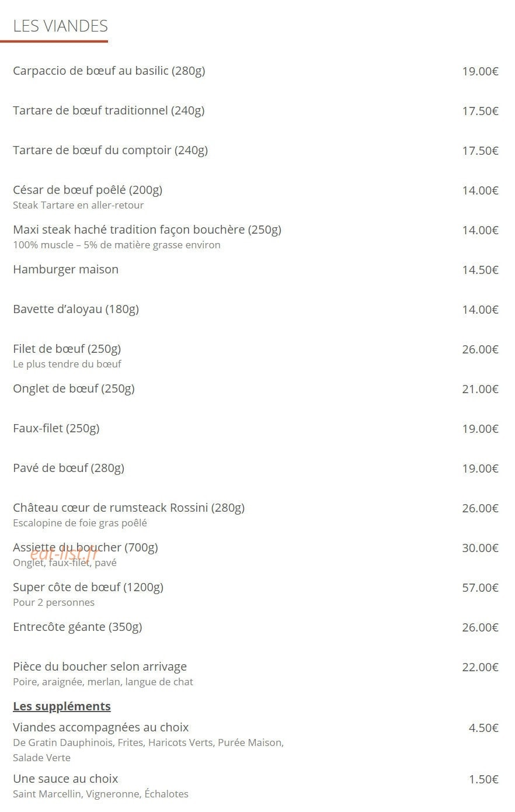Click the eat-list.fr watermark

click(x=62, y=553)
